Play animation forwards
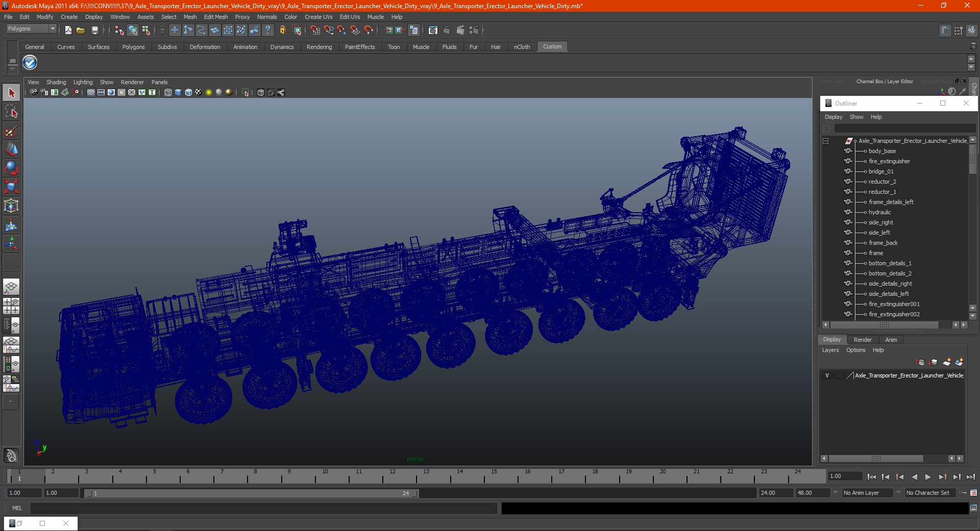 pyautogui.click(x=928, y=477)
